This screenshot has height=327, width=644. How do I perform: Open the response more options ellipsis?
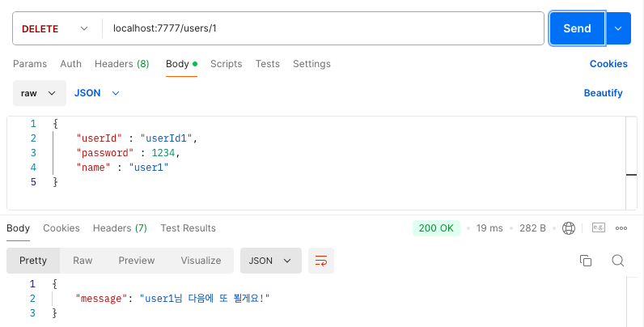click(621, 228)
